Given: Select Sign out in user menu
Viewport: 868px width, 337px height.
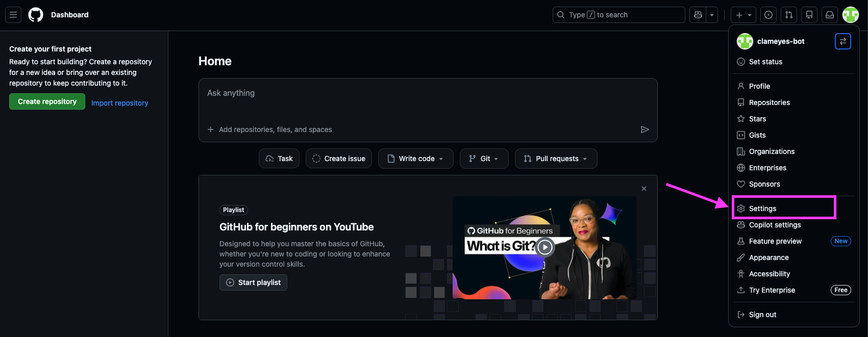Looking at the screenshot, I should 793,315.
